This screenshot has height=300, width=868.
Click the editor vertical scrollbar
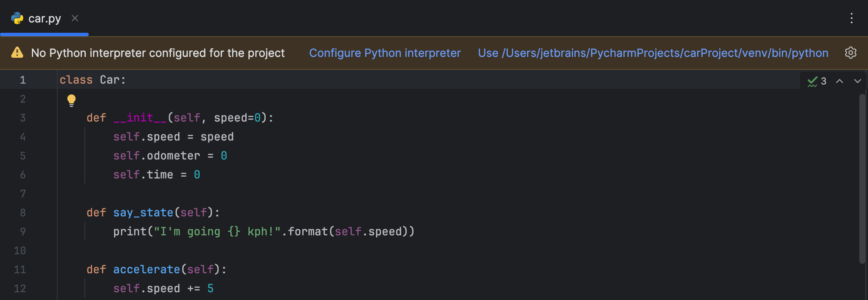(x=862, y=177)
